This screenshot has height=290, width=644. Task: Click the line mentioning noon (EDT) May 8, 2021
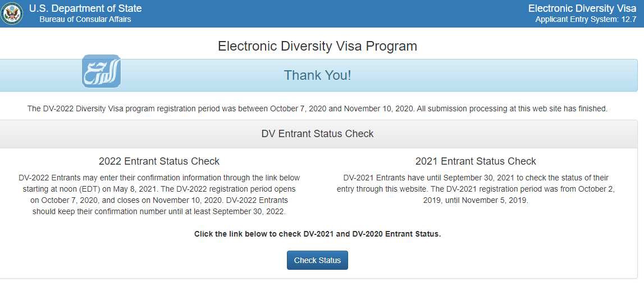[x=159, y=189]
